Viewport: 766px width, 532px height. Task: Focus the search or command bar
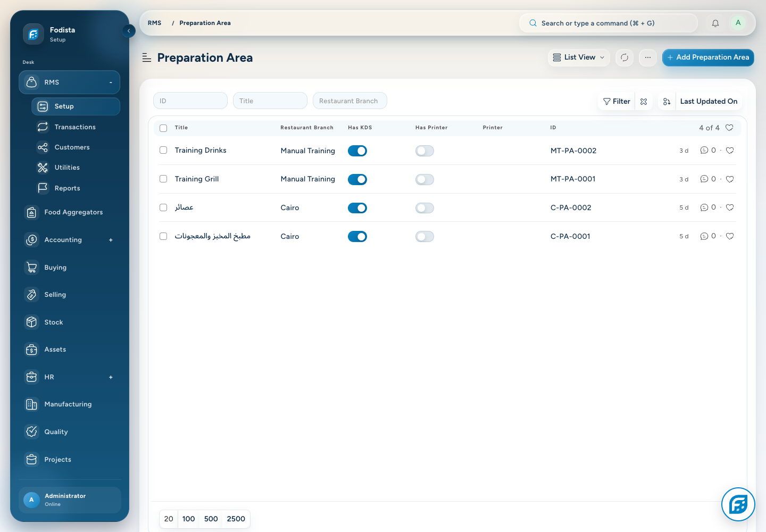pos(609,23)
